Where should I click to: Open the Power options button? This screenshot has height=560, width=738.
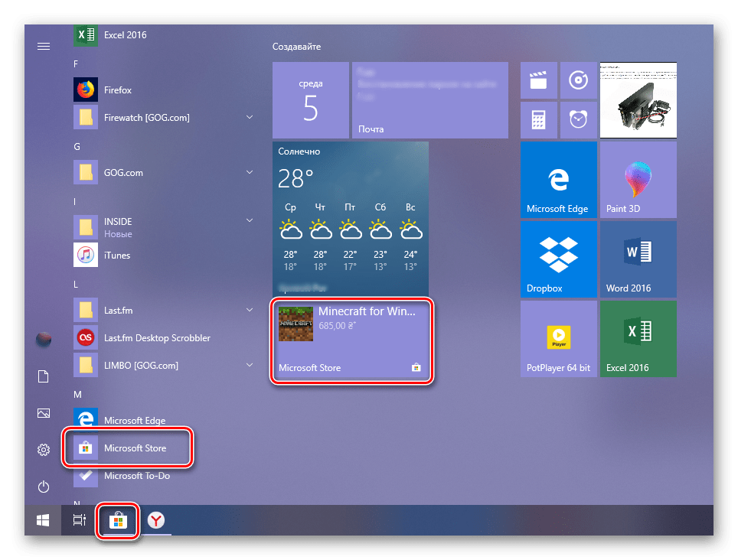tap(44, 487)
